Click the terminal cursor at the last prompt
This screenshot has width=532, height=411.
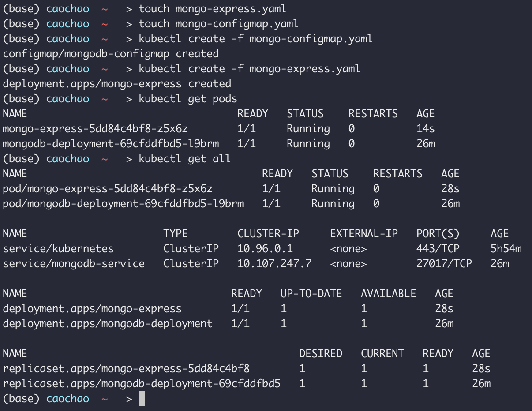(142, 399)
